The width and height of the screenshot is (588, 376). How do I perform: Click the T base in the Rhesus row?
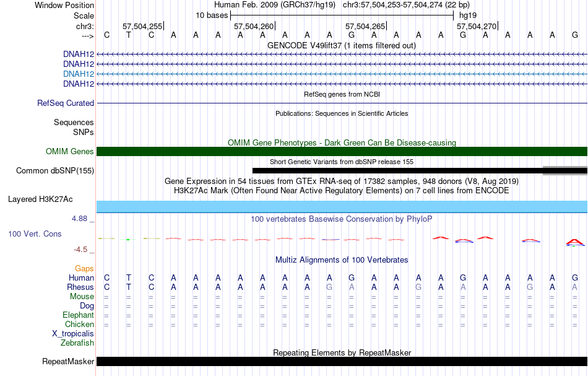(129, 287)
